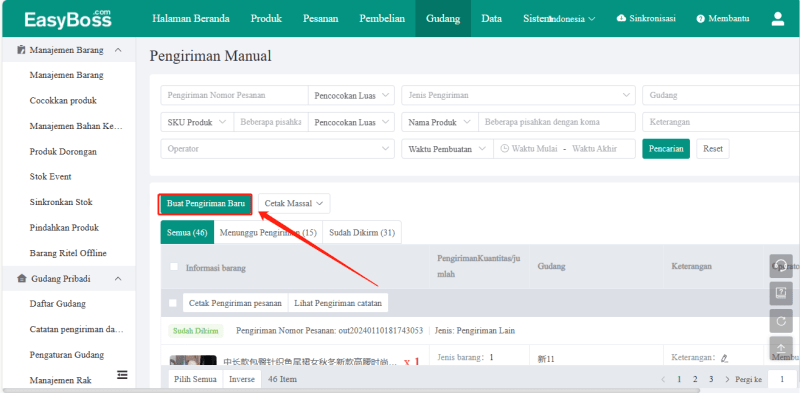800x393 pixels.
Task: Open Cocokkan produk in sidebar
Action: point(63,101)
